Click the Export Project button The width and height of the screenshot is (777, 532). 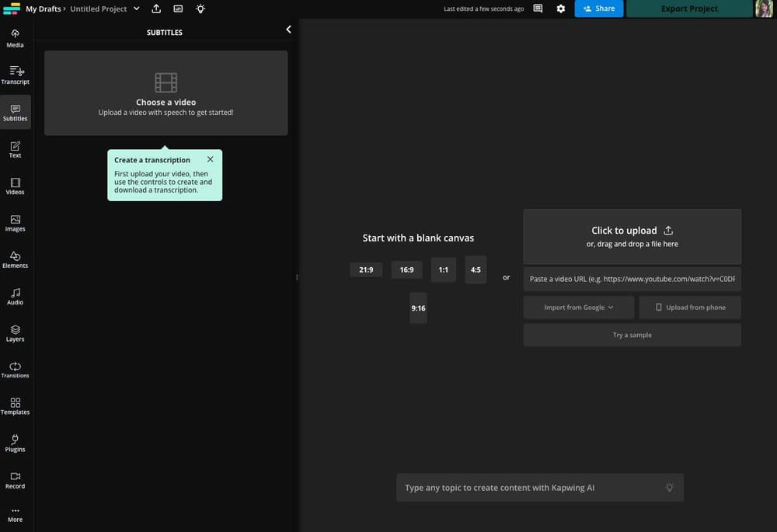pos(688,9)
